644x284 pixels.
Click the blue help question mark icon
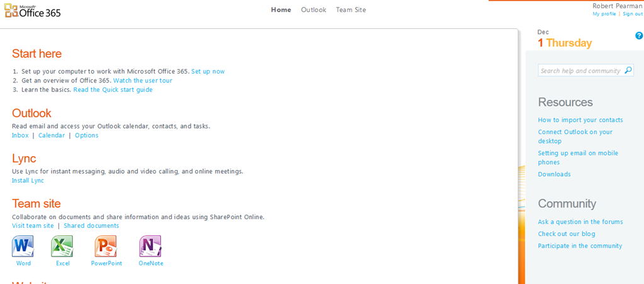point(639,36)
